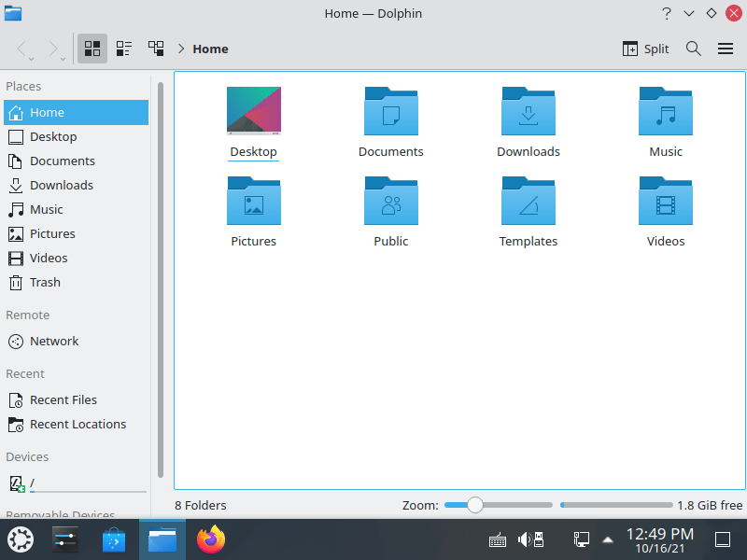This screenshot has width=747, height=560.
Task: Click the "8 Folders" status text
Action: tap(201, 505)
